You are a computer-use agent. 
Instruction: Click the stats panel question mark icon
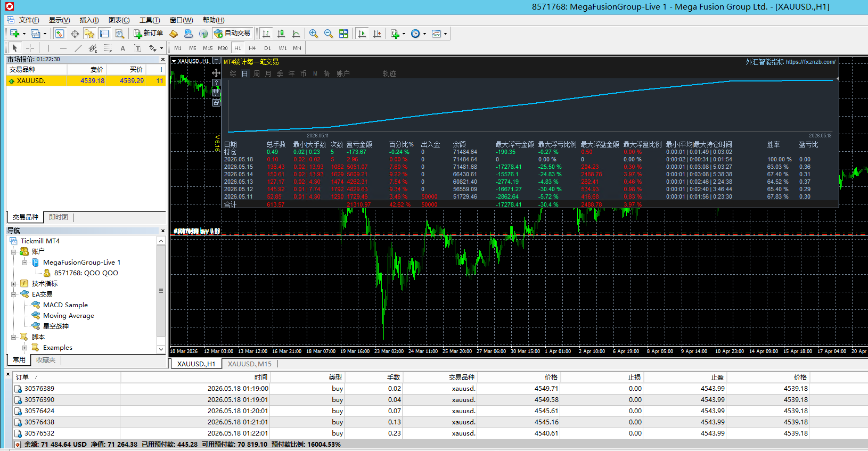tap(216, 83)
